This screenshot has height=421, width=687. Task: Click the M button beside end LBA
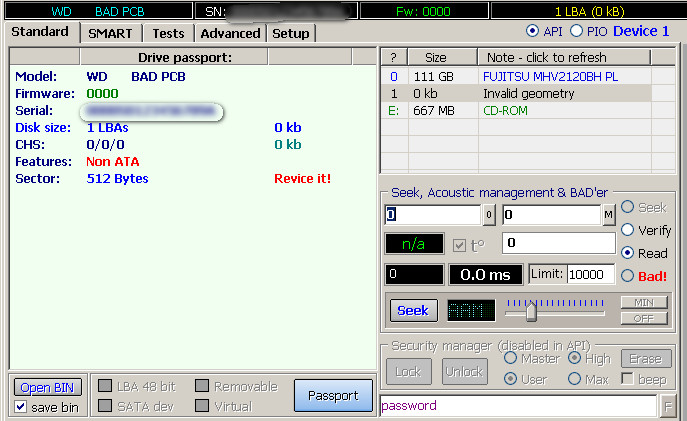[x=608, y=215]
